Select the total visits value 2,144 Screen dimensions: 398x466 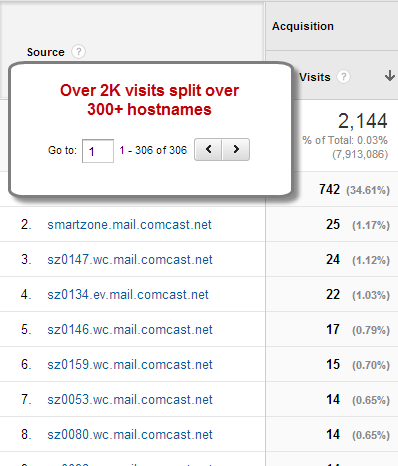click(x=363, y=121)
